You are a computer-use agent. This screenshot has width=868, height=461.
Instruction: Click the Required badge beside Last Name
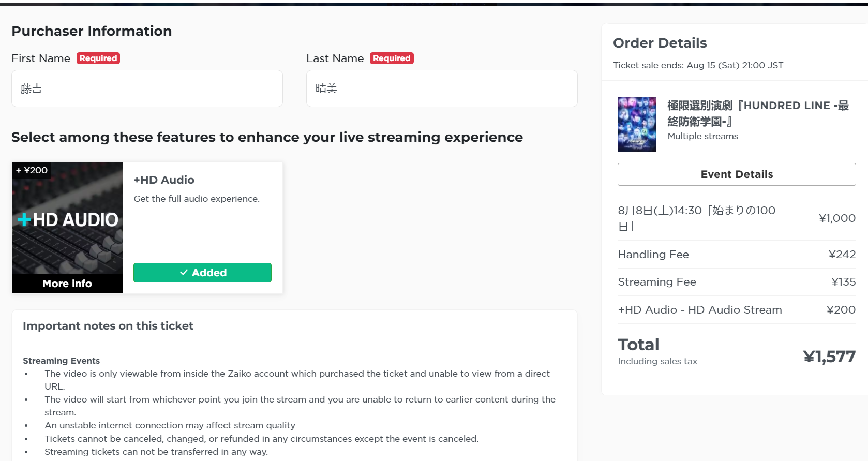click(x=392, y=58)
